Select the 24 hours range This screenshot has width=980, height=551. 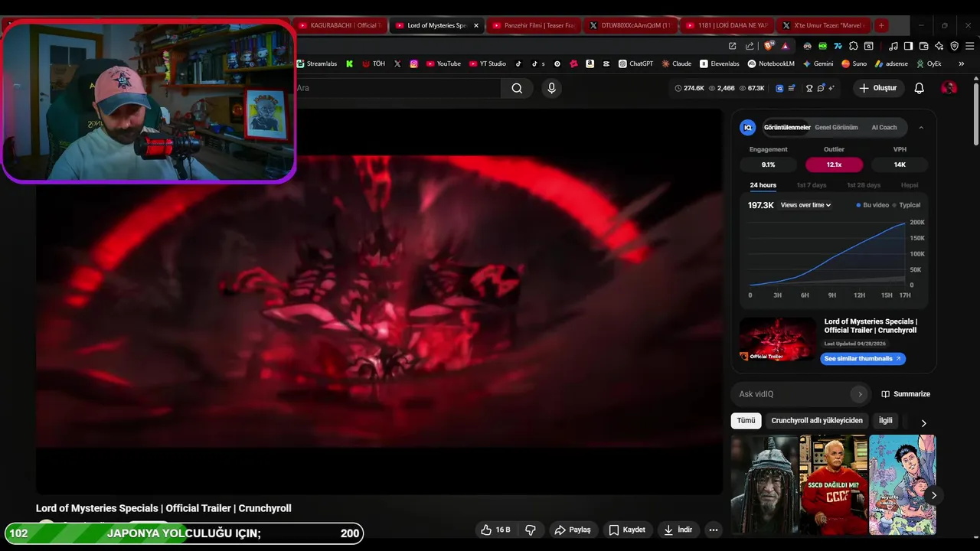(x=763, y=185)
